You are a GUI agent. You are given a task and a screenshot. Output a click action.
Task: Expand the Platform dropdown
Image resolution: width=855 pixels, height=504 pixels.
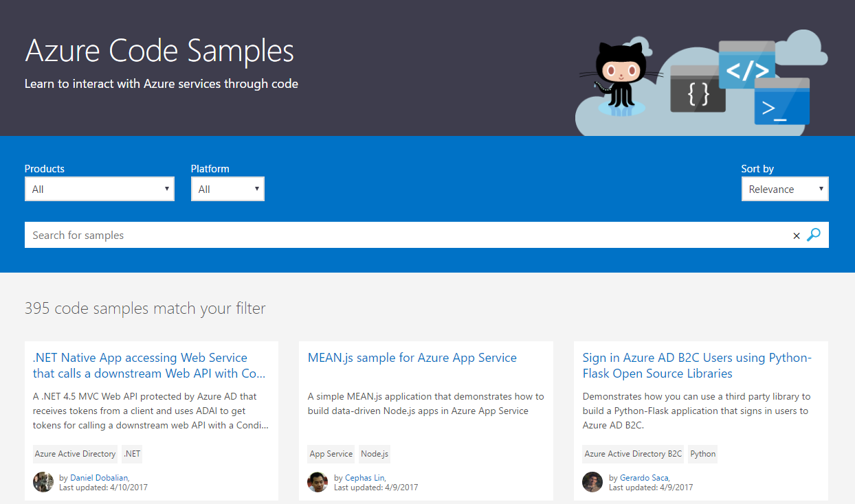click(227, 189)
